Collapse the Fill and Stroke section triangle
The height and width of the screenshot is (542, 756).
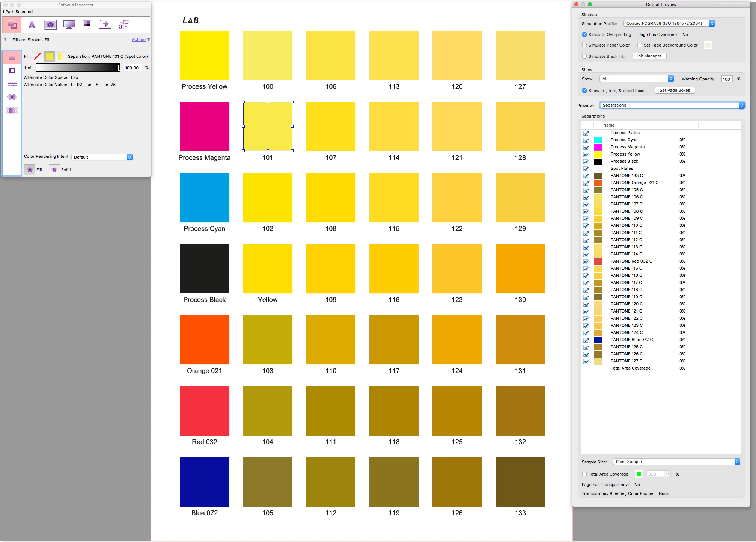point(5,39)
